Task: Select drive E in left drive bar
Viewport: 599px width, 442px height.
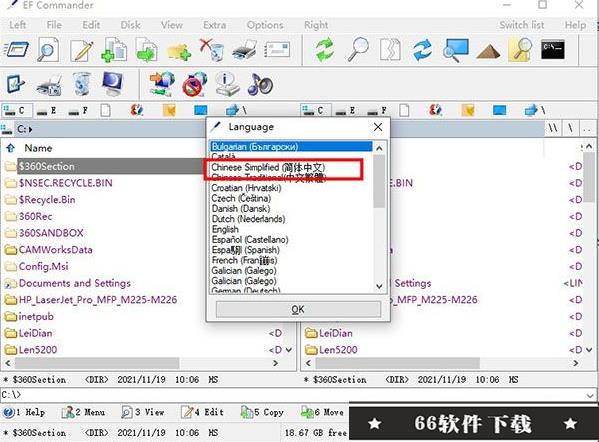Action: (x=46, y=111)
